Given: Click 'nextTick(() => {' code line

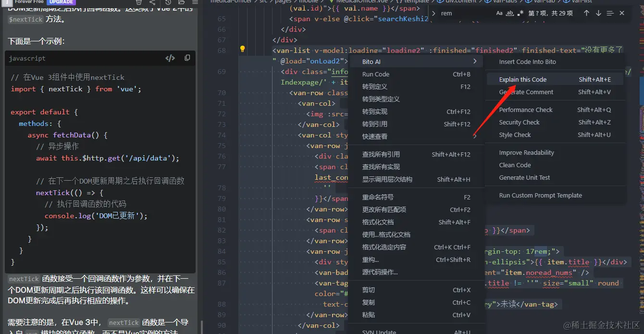Looking at the screenshot, I should pos(70,193).
